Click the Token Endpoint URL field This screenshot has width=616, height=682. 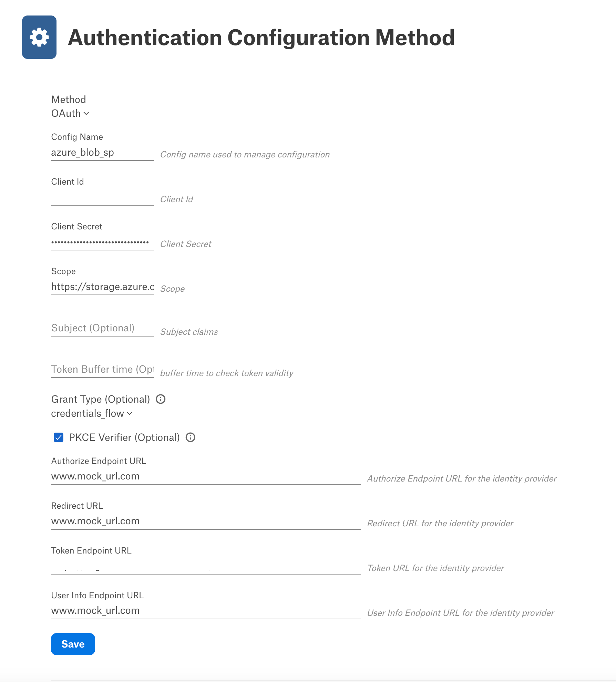[206, 566]
